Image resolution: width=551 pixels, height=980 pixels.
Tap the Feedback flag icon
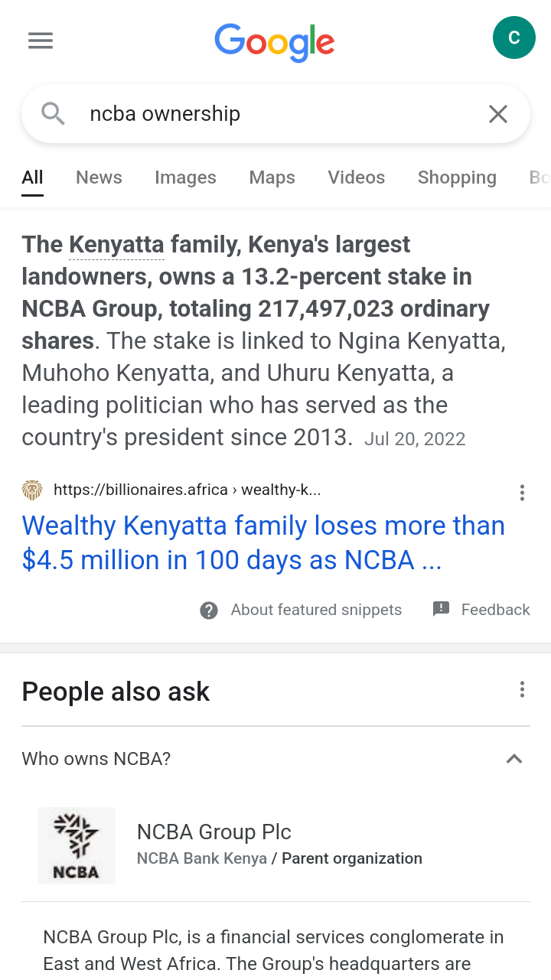point(441,609)
